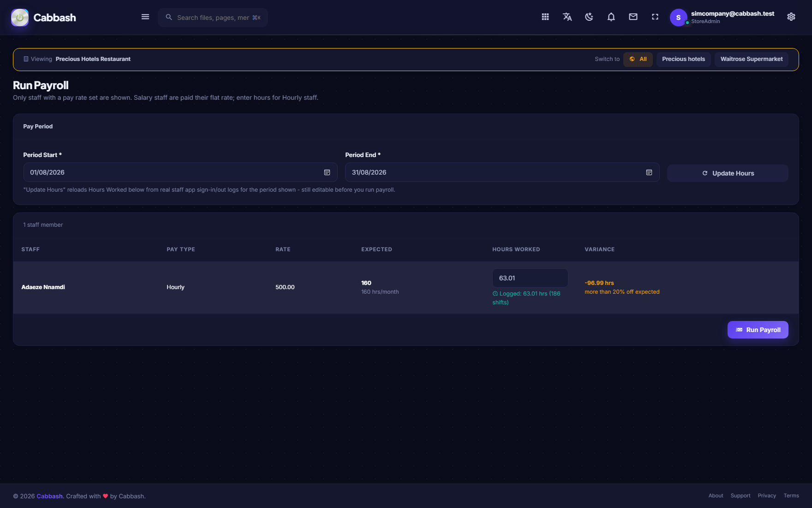Open Period Start calendar picker icon
The width and height of the screenshot is (812, 508).
(327, 172)
